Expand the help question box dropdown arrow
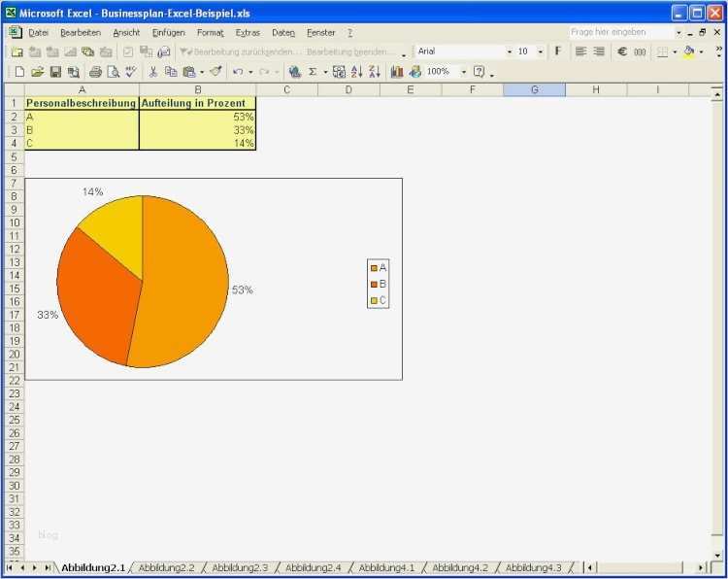This screenshot has height=579, width=728. [x=678, y=32]
